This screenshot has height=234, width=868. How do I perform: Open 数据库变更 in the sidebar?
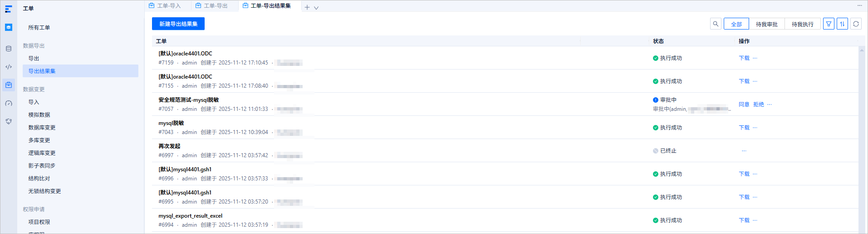tap(42, 128)
